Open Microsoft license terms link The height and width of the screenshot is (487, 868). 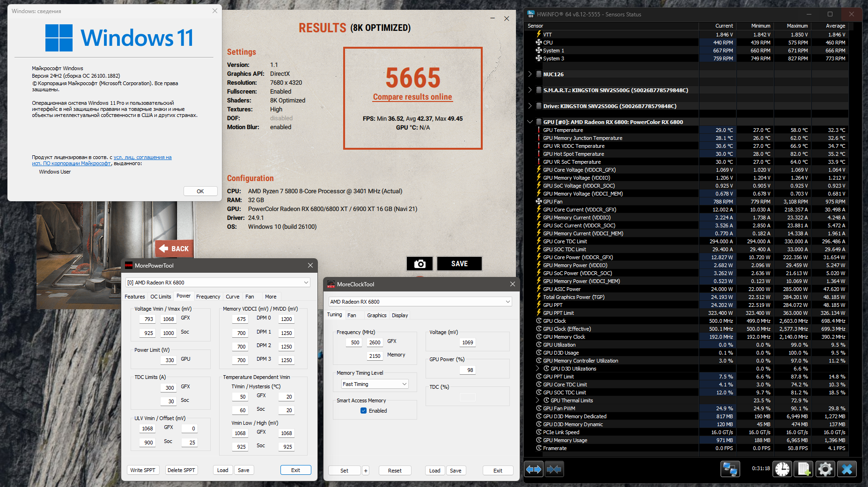click(102, 160)
